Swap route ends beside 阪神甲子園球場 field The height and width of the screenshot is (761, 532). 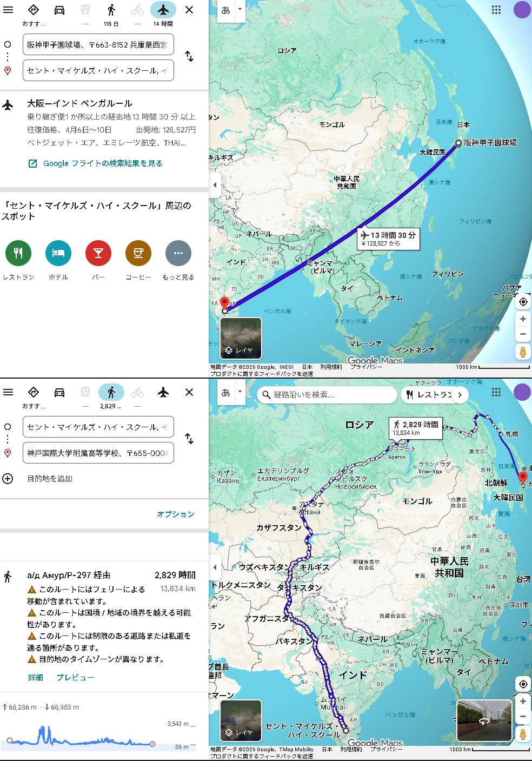pyautogui.click(x=189, y=56)
